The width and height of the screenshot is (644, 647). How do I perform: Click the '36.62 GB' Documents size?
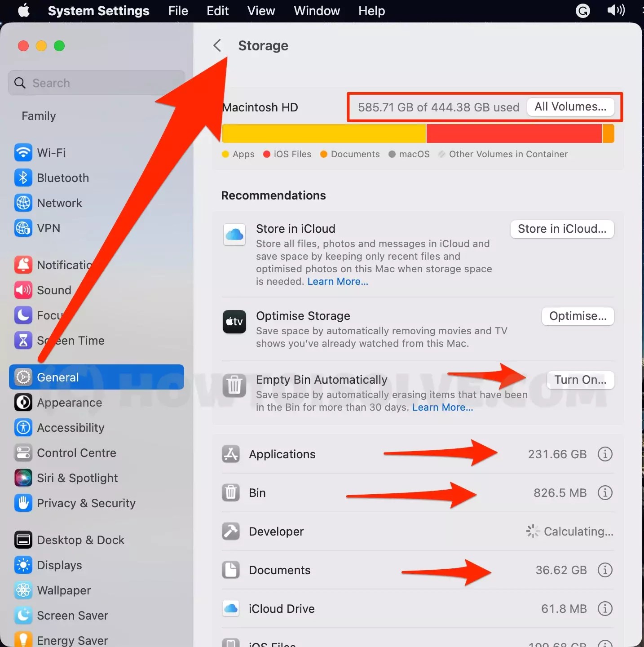coord(561,570)
